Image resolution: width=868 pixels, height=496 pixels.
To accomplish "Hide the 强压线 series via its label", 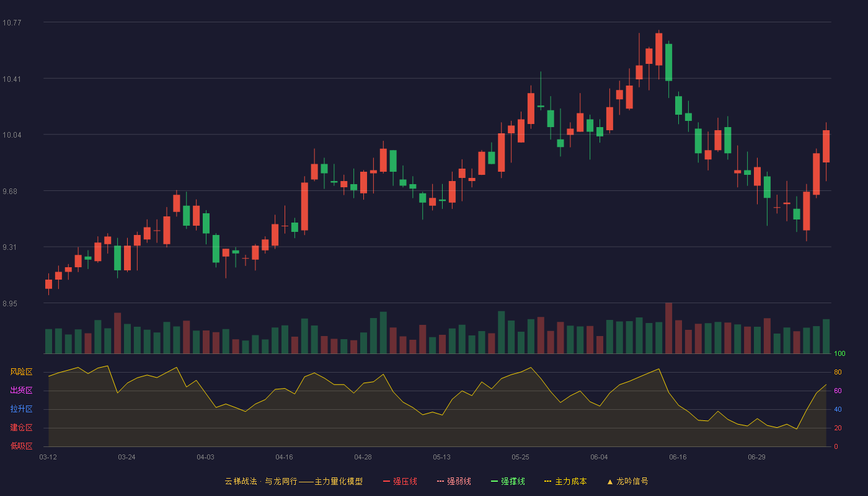I will (405, 481).
